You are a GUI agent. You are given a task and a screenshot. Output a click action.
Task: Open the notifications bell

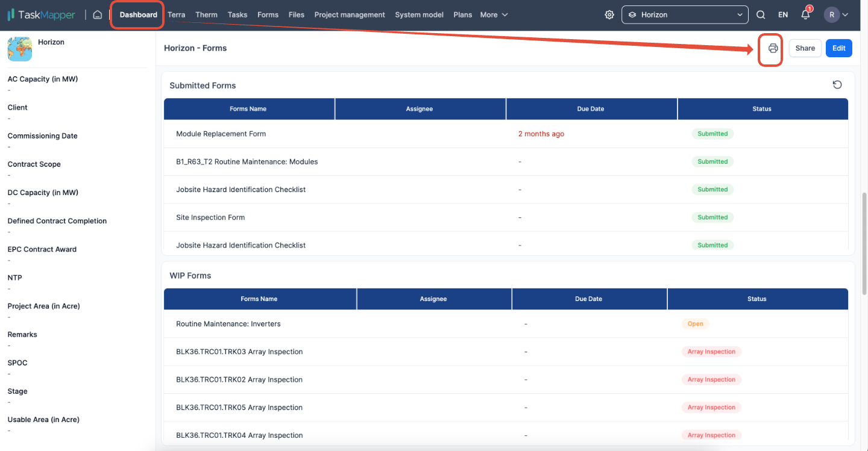pyautogui.click(x=806, y=14)
